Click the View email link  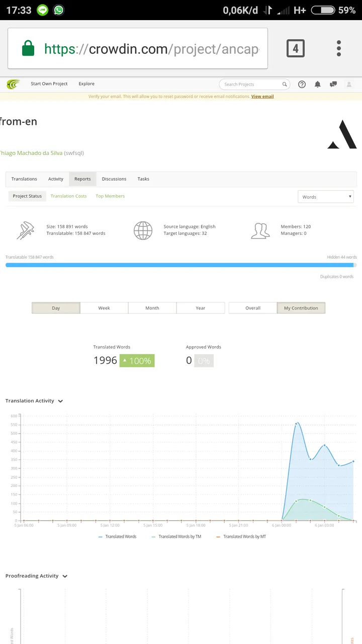262,96
